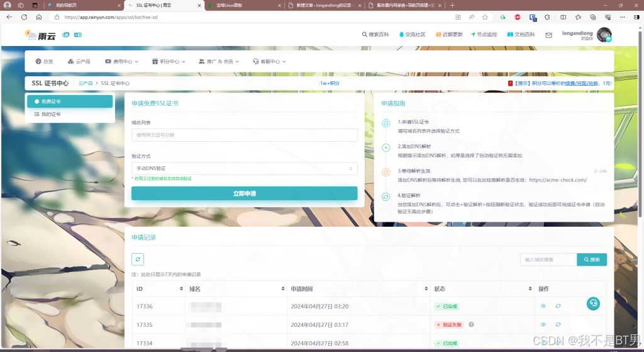Open the 交流社区 link
Screen dimensions: 644x352
coord(413,35)
